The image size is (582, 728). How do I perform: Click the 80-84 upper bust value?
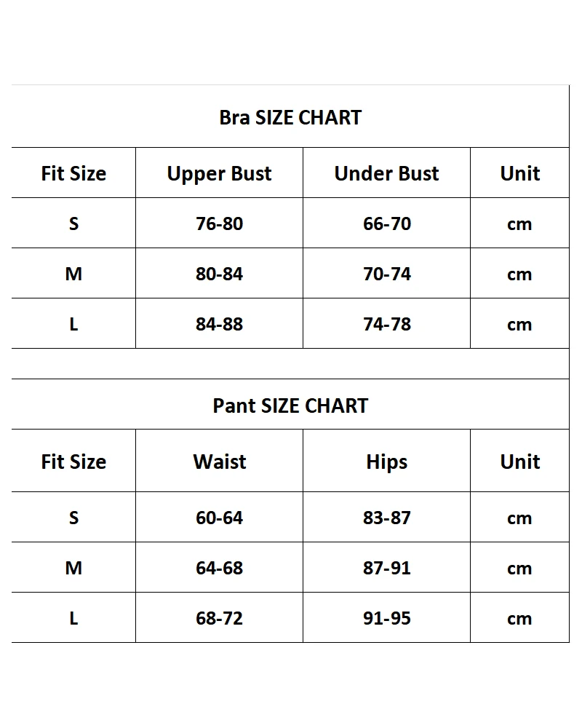click(219, 274)
